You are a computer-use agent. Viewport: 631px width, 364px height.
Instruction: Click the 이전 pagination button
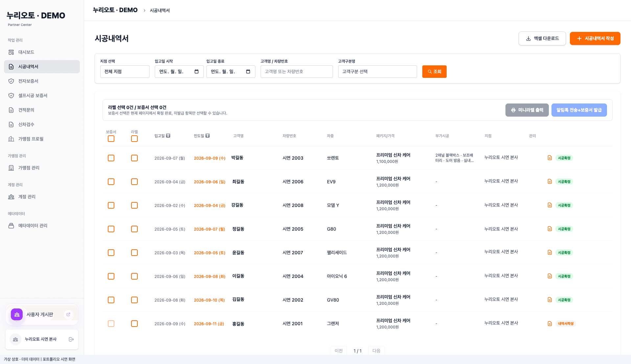coord(339,351)
